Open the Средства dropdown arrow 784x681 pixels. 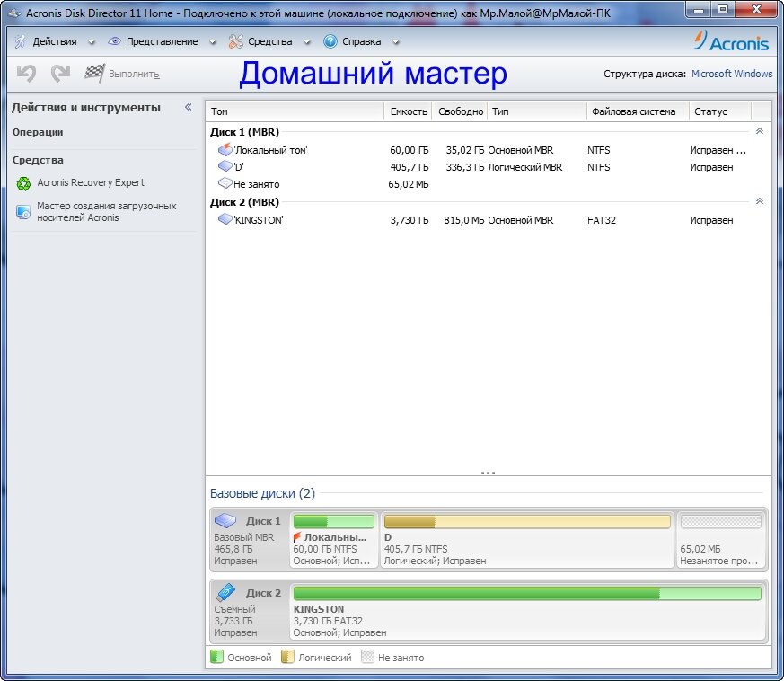(307, 42)
